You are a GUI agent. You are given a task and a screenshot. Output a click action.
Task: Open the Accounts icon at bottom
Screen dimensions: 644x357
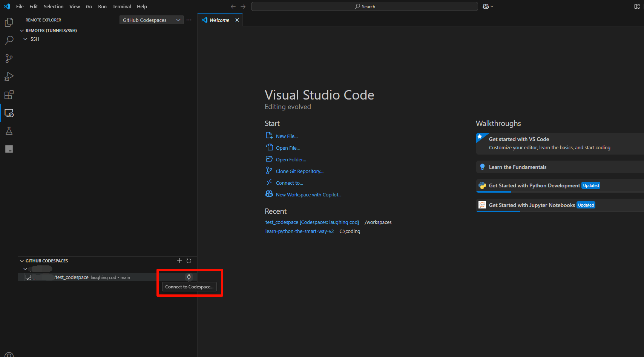[9, 354]
